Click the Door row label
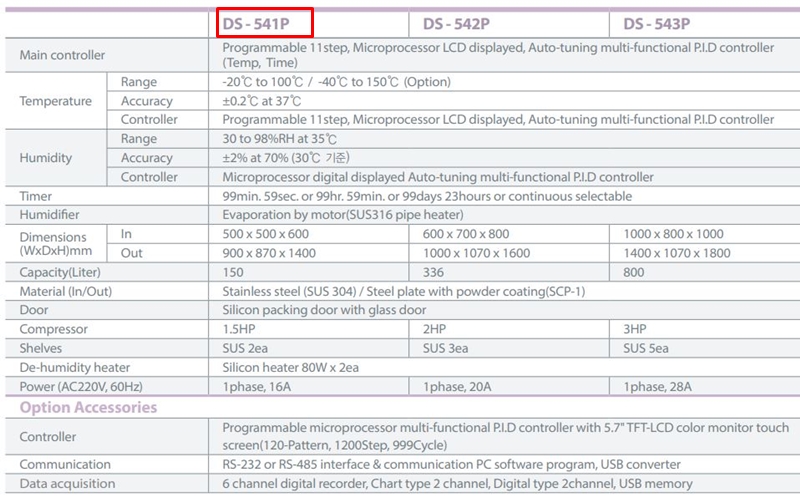The image size is (800, 502). click(34, 311)
